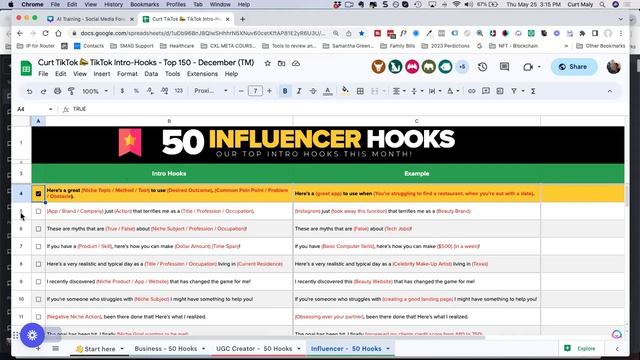This screenshot has height=360, width=640.
Task: Format as percent icon
Action: (136, 91)
